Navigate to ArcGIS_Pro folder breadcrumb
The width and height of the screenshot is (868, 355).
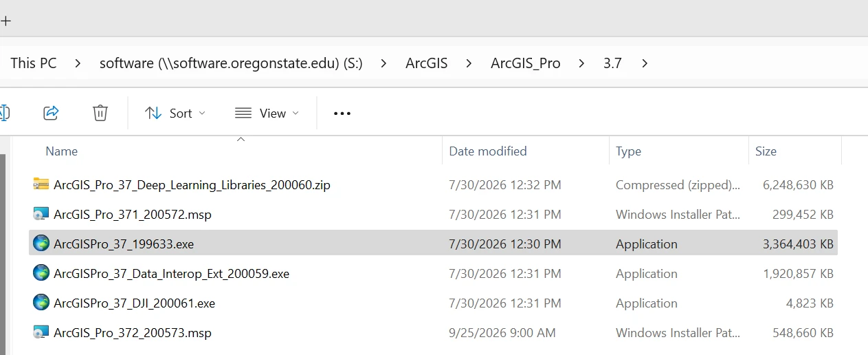coord(526,63)
